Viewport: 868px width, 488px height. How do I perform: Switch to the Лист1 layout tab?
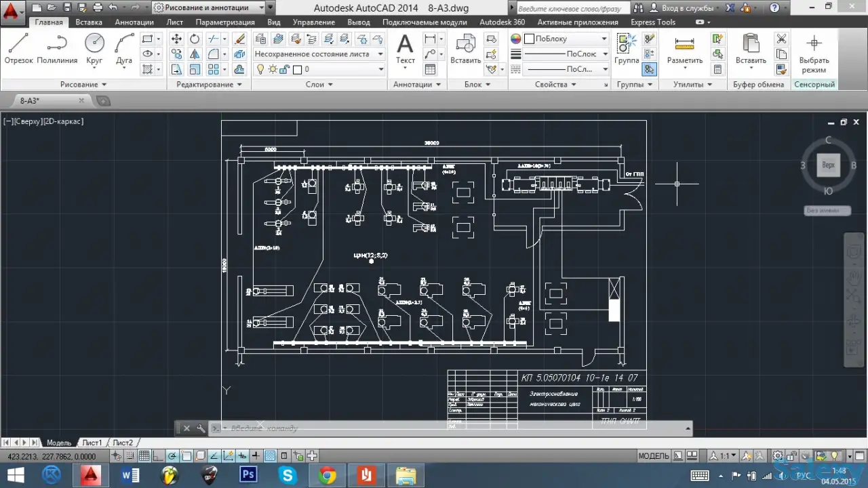[x=92, y=443]
